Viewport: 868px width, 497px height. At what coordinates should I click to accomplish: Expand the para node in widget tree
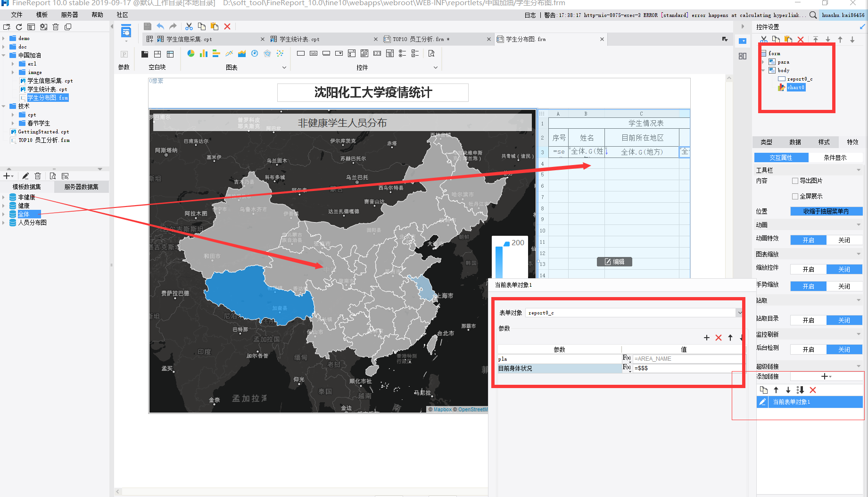763,62
